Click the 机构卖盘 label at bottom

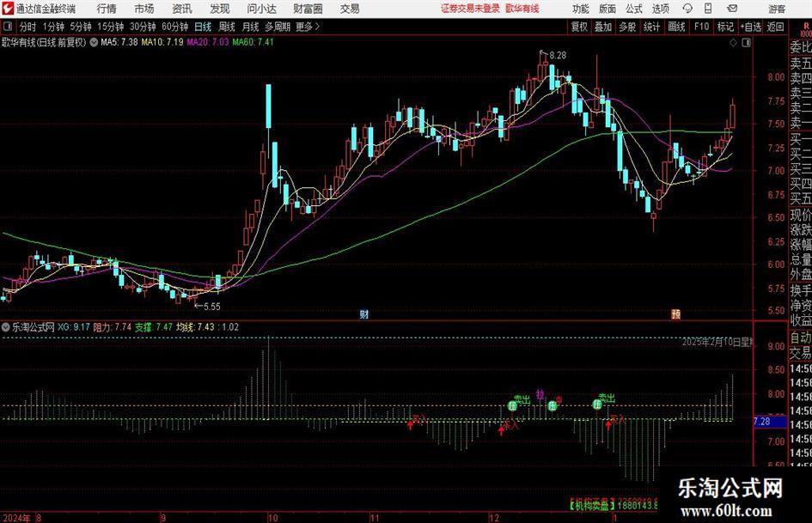pos(592,505)
